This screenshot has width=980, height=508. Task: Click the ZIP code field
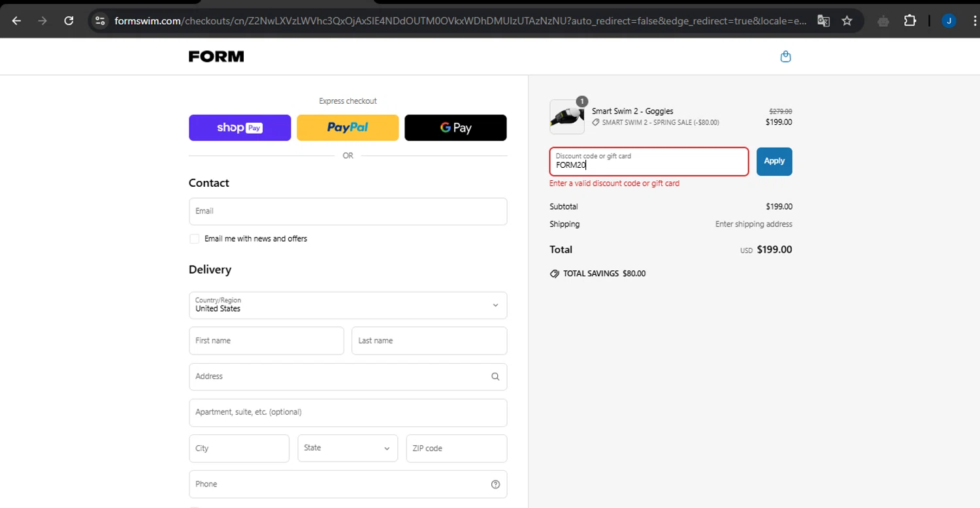tap(456, 449)
